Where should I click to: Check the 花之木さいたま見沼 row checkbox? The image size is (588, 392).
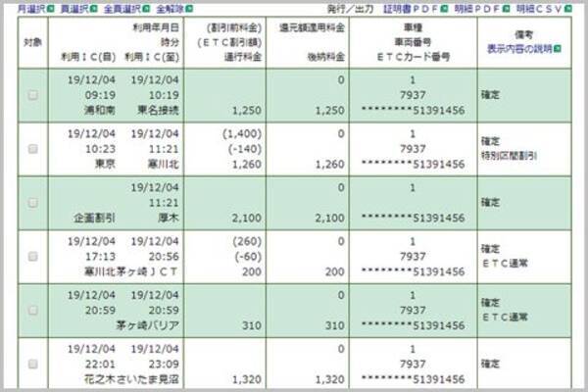click(33, 364)
